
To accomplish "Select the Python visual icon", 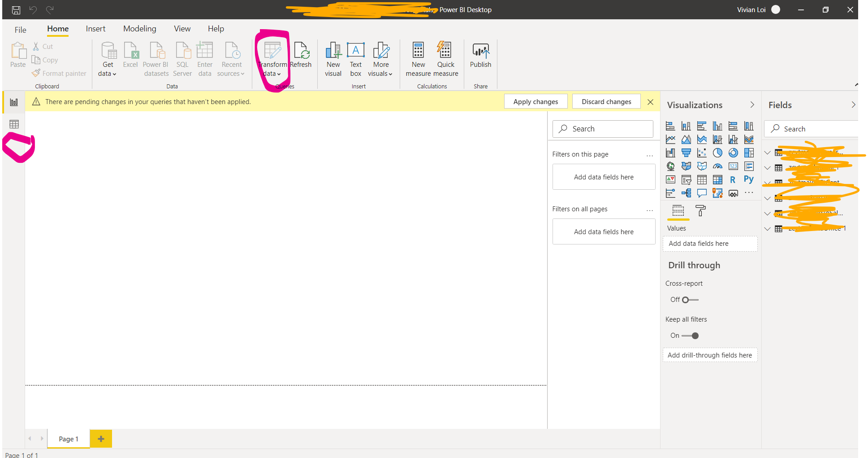I will pyautogui.click(x=748, y=179).
